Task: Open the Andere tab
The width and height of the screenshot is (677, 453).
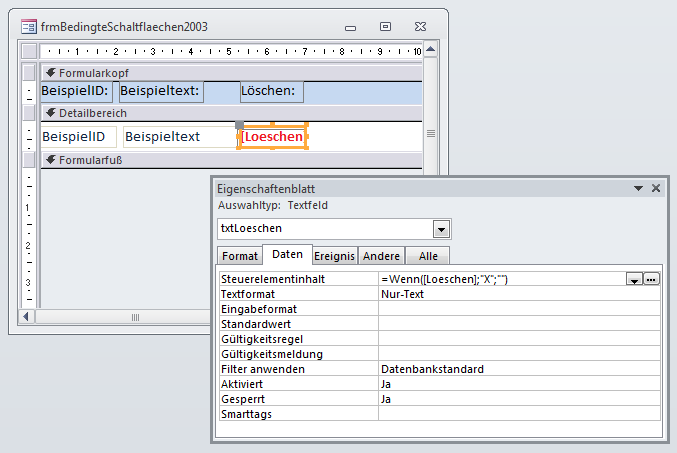Action: pyautogui.click(x=380, y=256)
